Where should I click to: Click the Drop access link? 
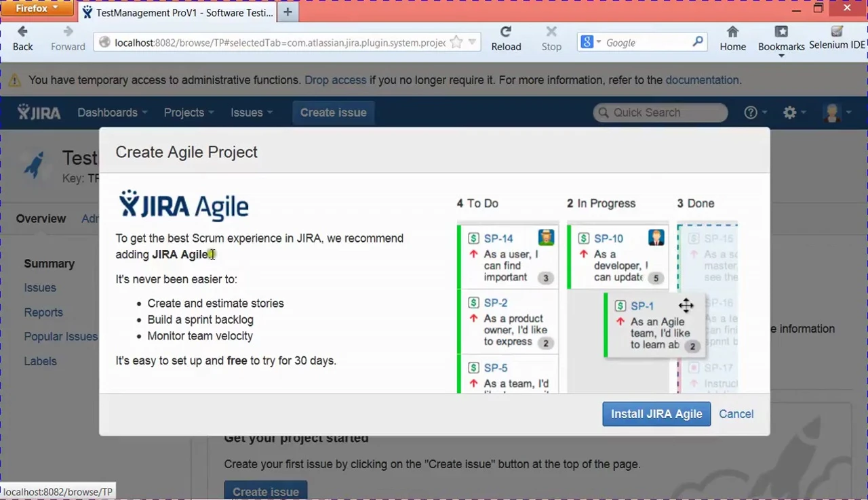(x=335, y=80)
